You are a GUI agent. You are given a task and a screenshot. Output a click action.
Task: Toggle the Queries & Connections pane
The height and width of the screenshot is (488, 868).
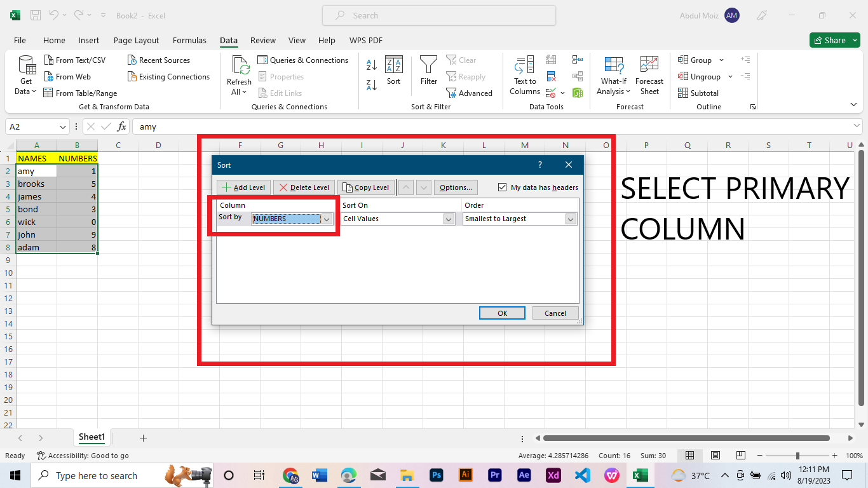pos(303,60)
